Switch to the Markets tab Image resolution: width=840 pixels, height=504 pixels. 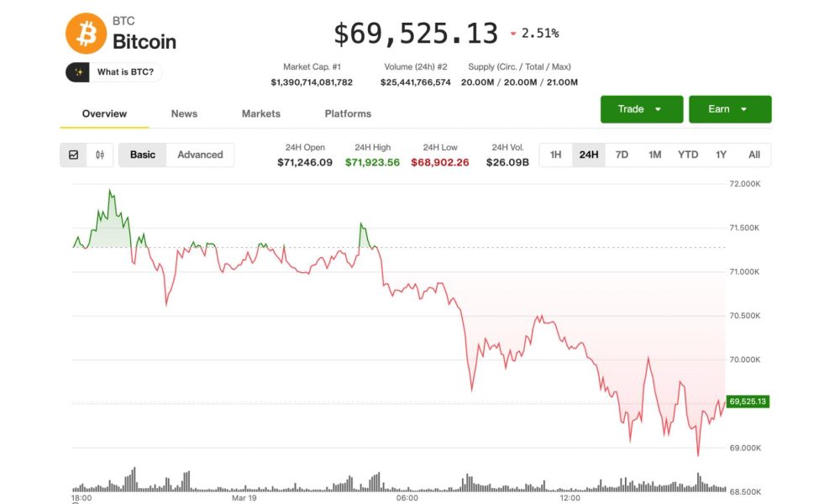coord(260,113)
